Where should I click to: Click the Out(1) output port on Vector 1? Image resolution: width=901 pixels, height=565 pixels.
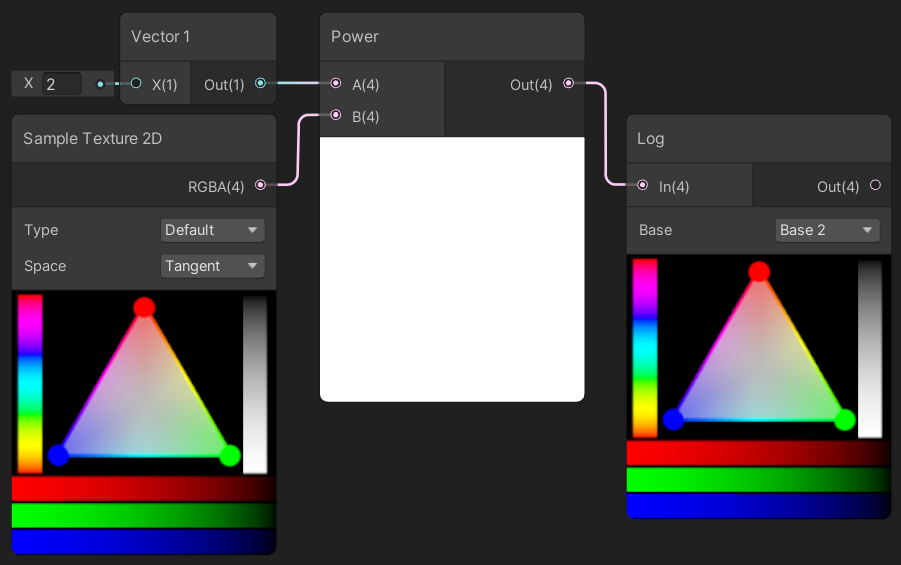pyautogui.click(x=261, y=84)
